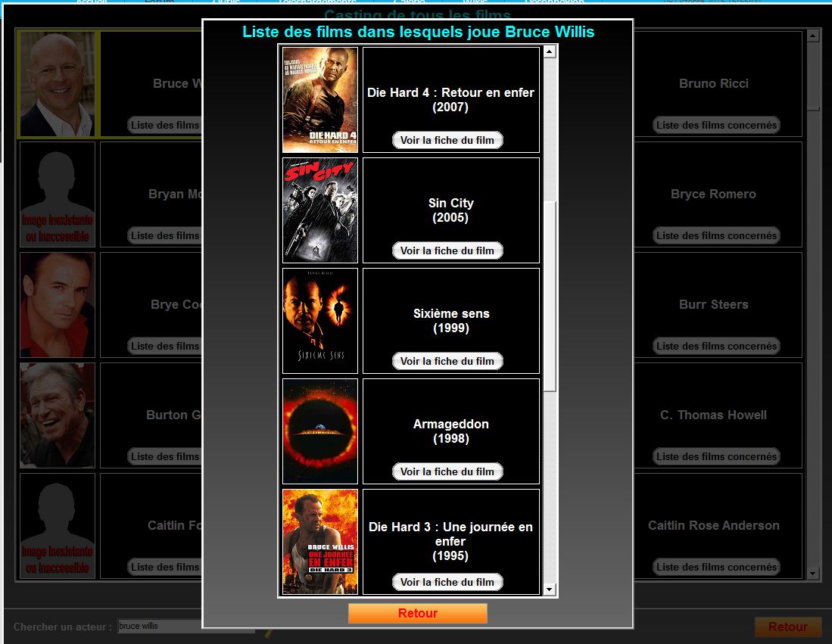Select the Armageddon poster thumbnail
The width and height of the screenshot is (832, 644).
point(320,431)
